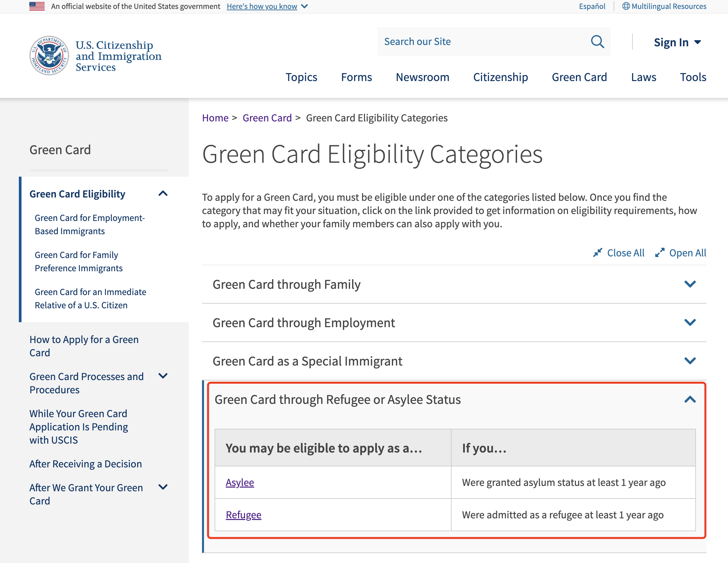
Task: Click 'Were admitted as a refugee at least 1 year ago'
Action: tap(563, 515)
